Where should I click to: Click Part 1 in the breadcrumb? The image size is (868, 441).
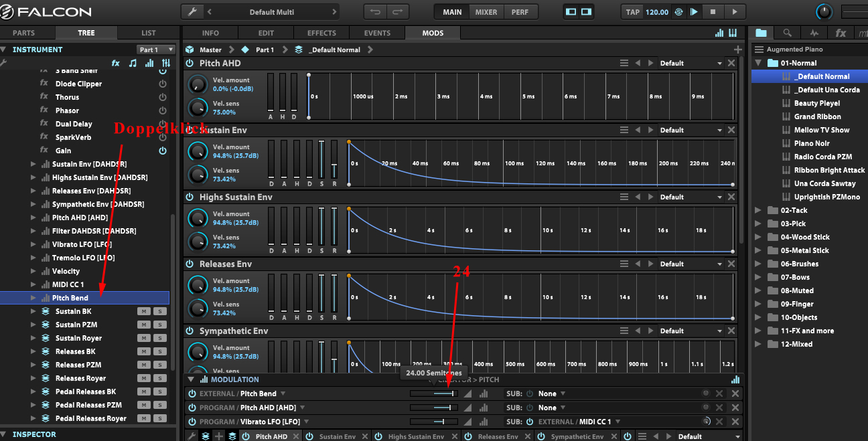coord(265,50)
